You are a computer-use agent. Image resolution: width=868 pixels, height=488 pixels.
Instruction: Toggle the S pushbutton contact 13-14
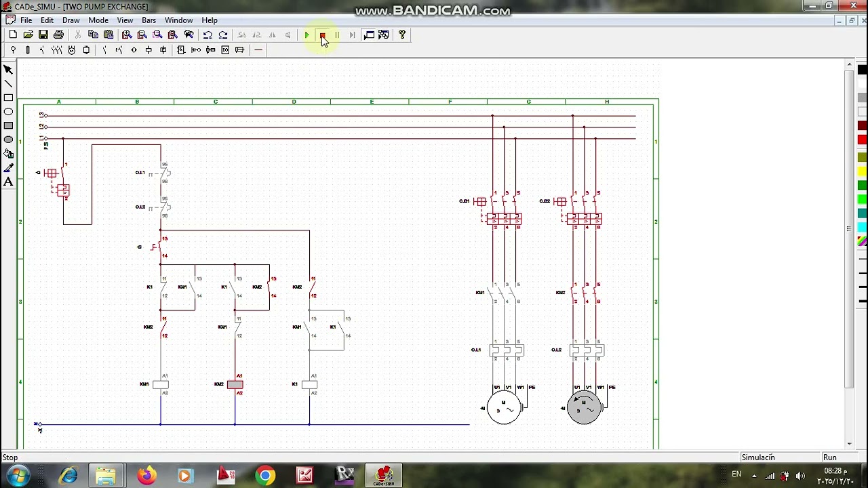click(159, 247)
